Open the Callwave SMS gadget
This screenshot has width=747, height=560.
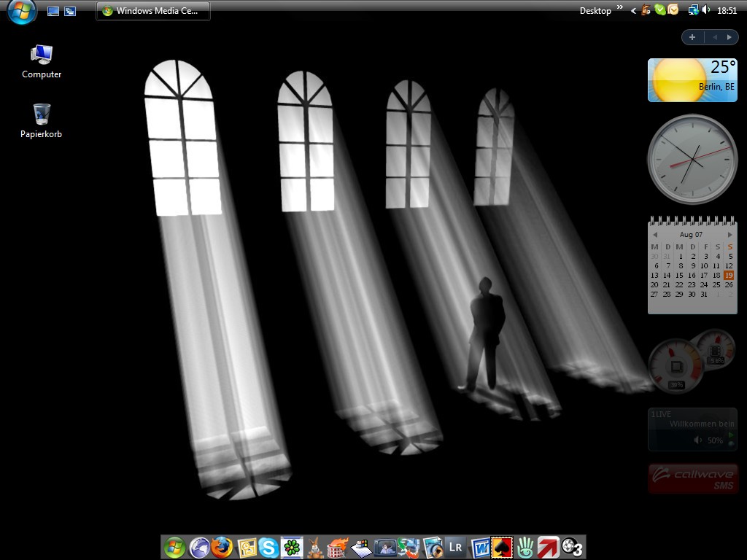pyautogui.click(x=693, y=479)
